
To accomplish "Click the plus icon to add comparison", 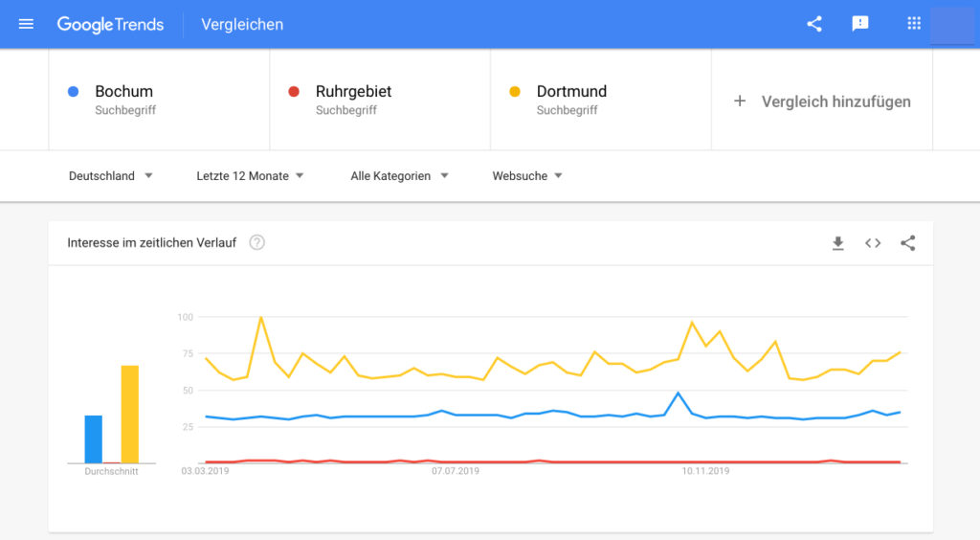I will pos(740,101).
